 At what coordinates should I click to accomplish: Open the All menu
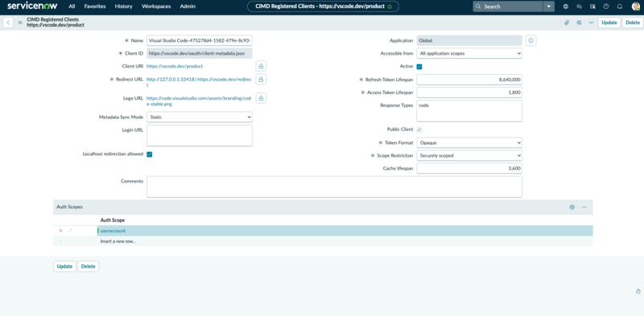click(72, 6)
